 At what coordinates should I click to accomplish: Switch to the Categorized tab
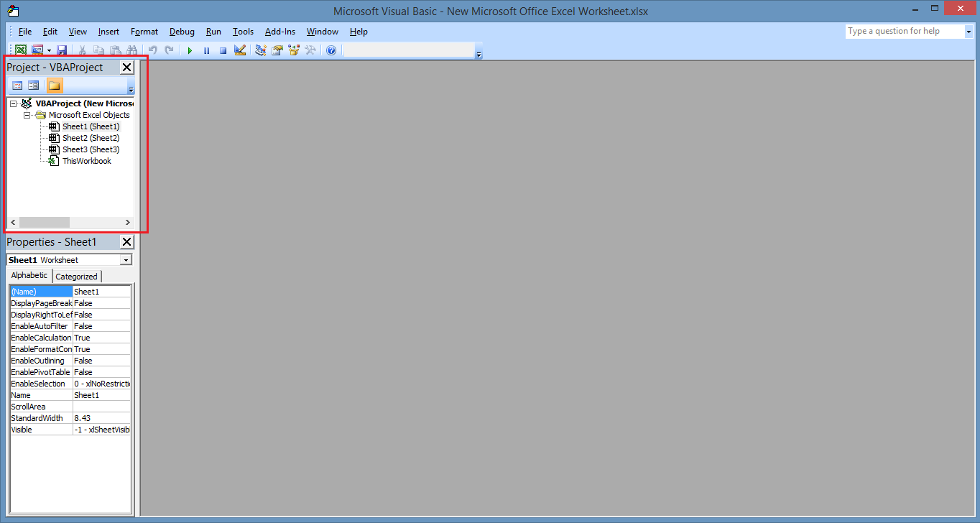pyautogui.click(x=76, y=277)
